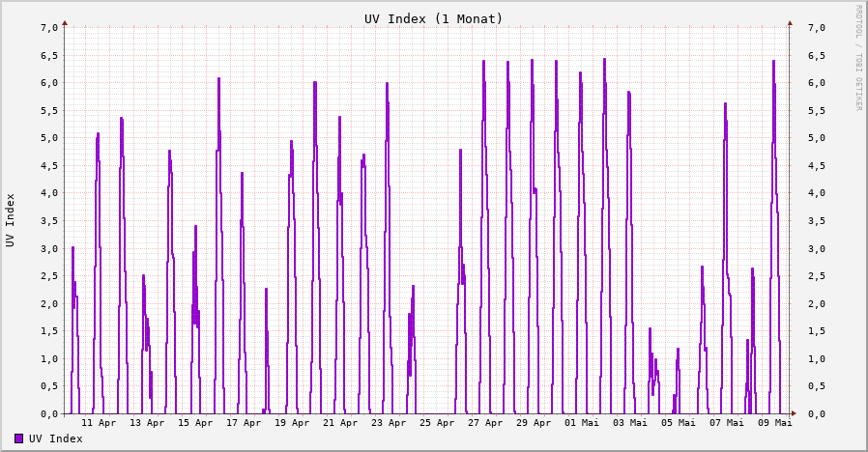This screenshot has height=452, width=868.
Task: Click the left y-axis value '2,0'
Action: coord(49,303)
